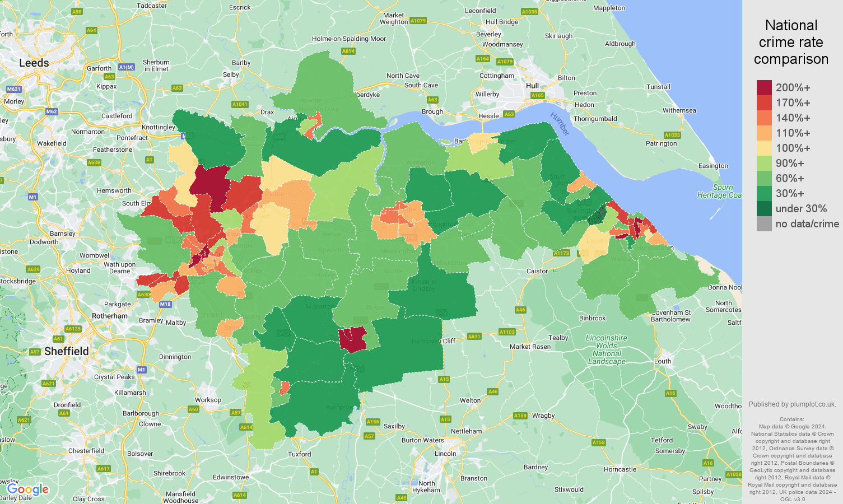Click the Beverley town label
This screenshot has width=843, height=504.
tap(488, 34)
